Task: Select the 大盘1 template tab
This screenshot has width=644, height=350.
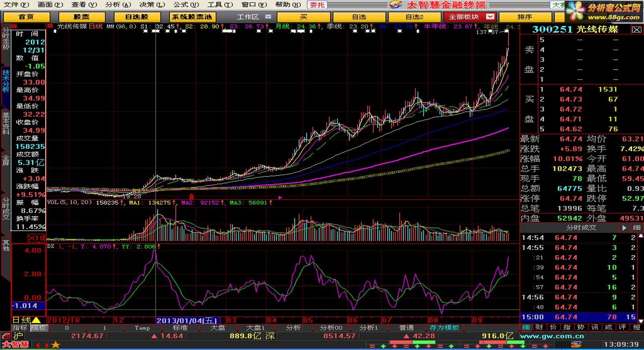Action: pos(256,328)
